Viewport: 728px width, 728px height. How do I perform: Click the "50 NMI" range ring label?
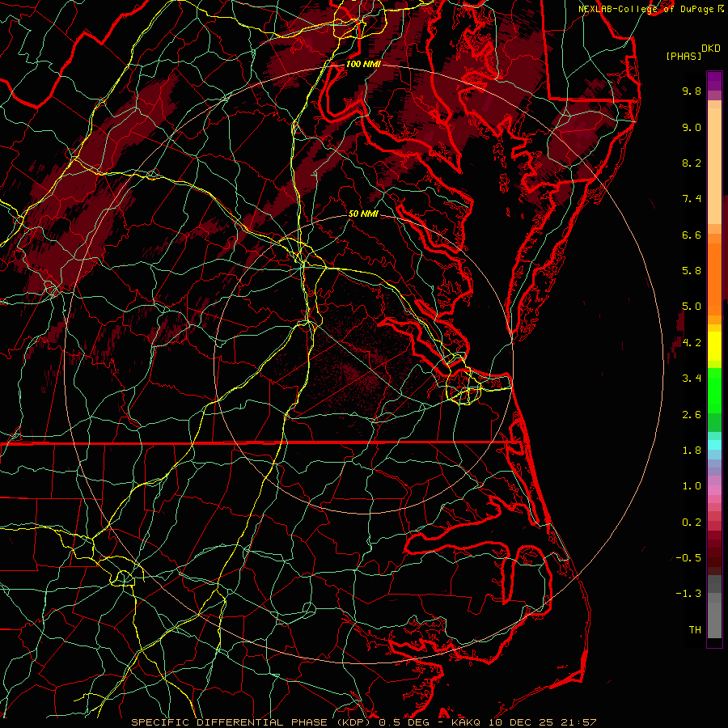pyautogui.click(x=363, y=214)
